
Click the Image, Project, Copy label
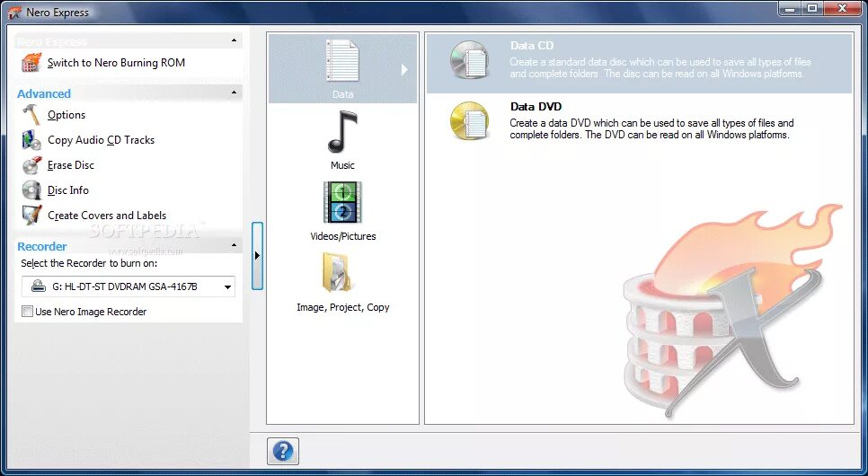(343, 307)
